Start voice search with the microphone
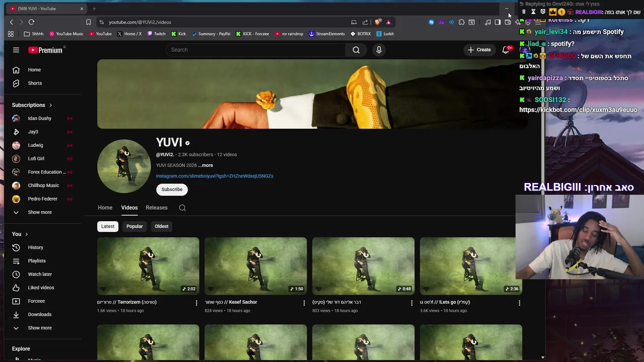Viewport: 644px width, 362px height. 379,50
